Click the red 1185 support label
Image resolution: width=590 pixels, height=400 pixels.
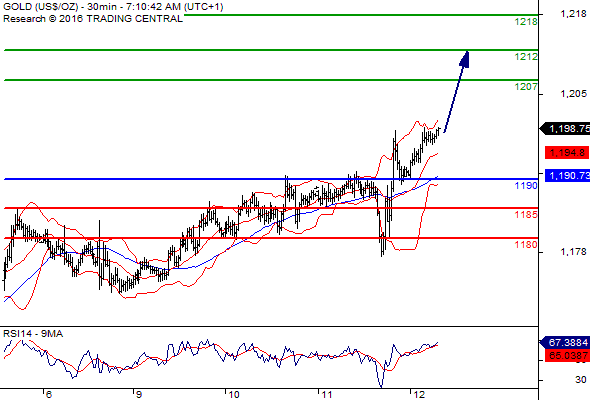[x=526, y=215]
